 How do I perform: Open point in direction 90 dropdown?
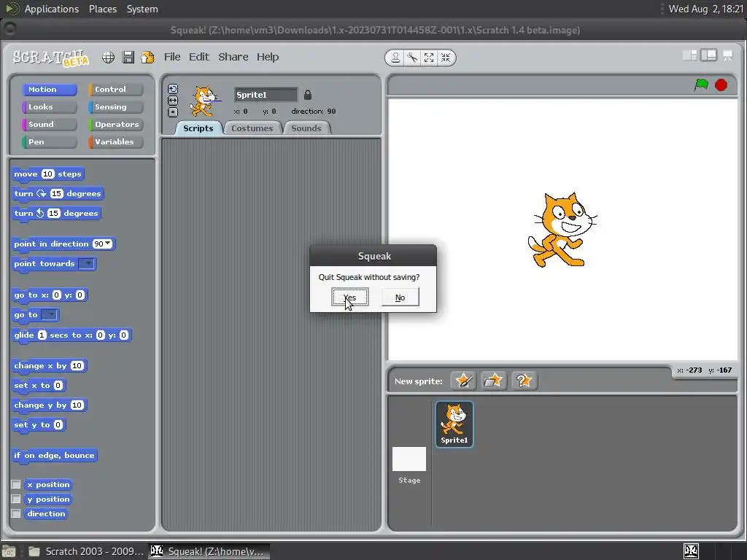[108, 244]
